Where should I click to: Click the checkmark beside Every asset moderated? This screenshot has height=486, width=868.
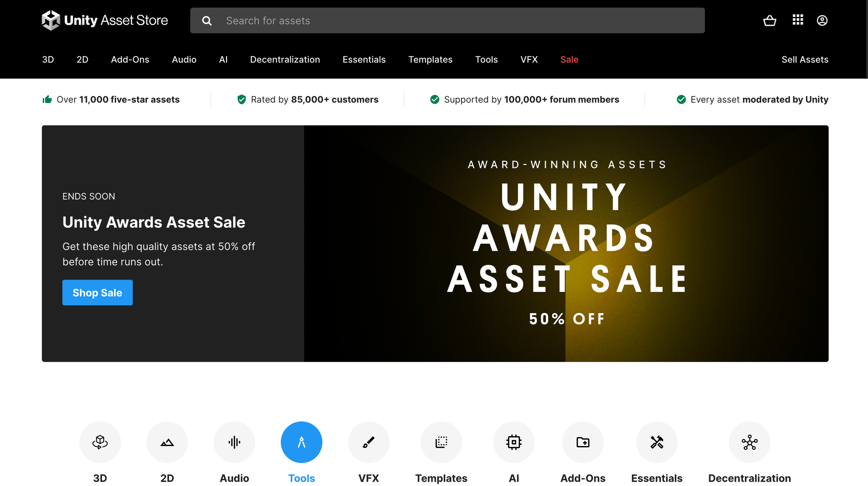point(681,99)
